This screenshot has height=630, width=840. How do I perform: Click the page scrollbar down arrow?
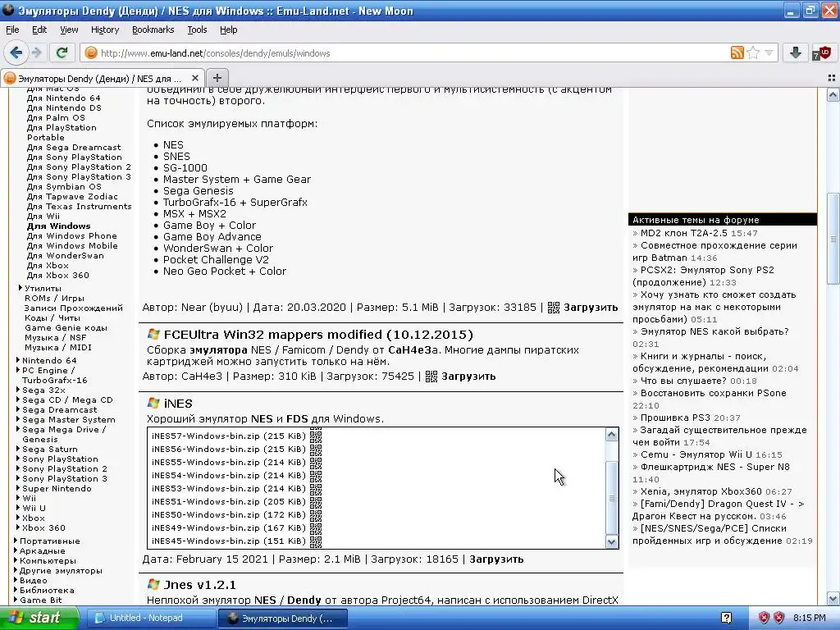point(833,598)
